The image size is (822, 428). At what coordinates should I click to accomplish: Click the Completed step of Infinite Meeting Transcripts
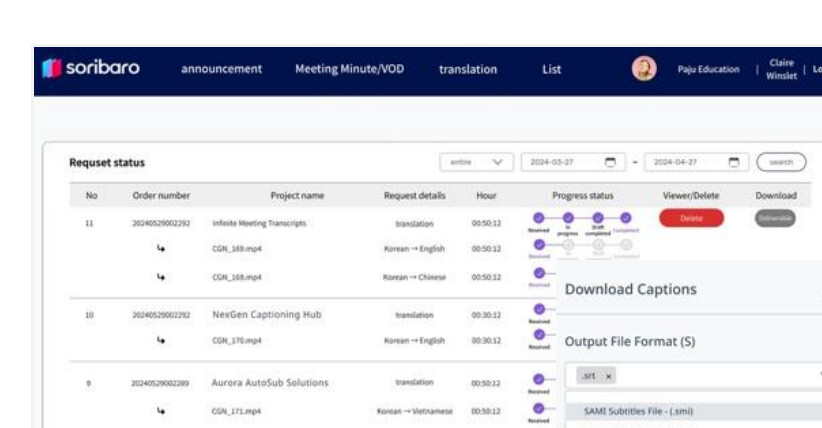tap(625, 218)
